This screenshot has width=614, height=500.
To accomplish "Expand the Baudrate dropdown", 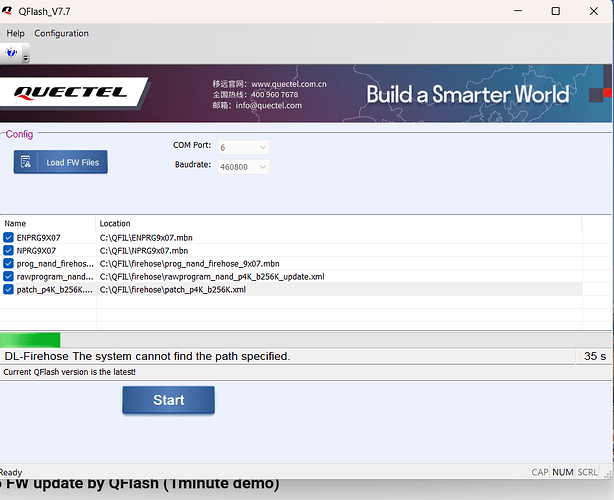I will 261,166.
